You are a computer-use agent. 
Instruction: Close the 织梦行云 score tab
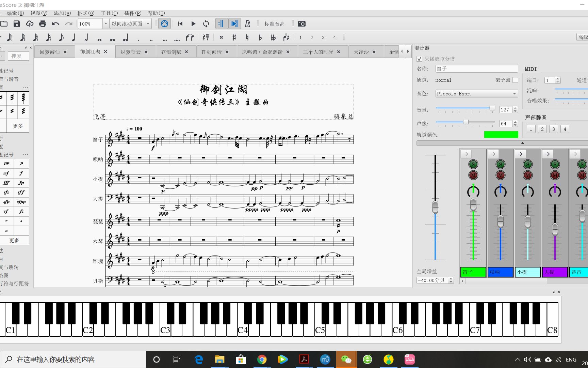click(146, 52)
